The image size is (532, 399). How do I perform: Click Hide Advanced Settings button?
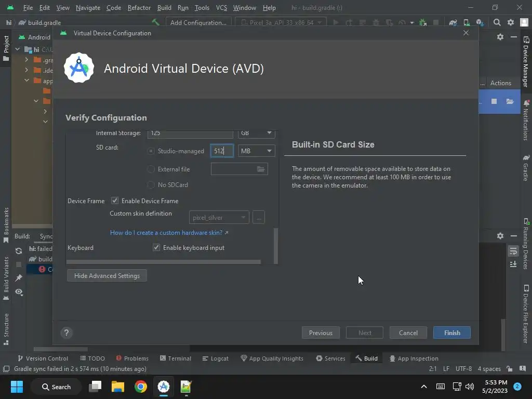(x=107, y=275)
